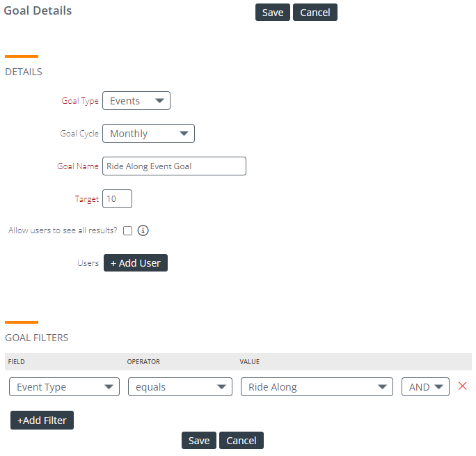Screen dimensions: 476x456
Task: Open the Goal Type dropdown
Action: [136, 100]
